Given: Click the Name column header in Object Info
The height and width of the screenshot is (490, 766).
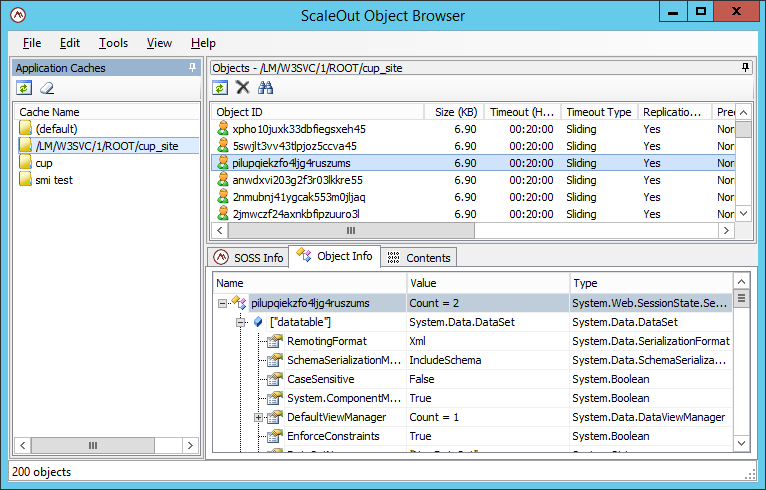Looking at the screenshot, I should coord(310,283).
